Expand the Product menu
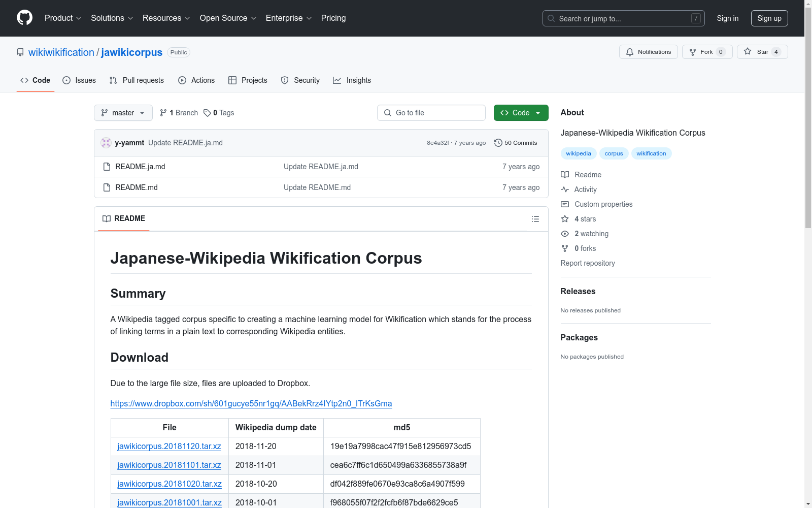The height and width of the screenshot is (508, 812). click(63, 18)
